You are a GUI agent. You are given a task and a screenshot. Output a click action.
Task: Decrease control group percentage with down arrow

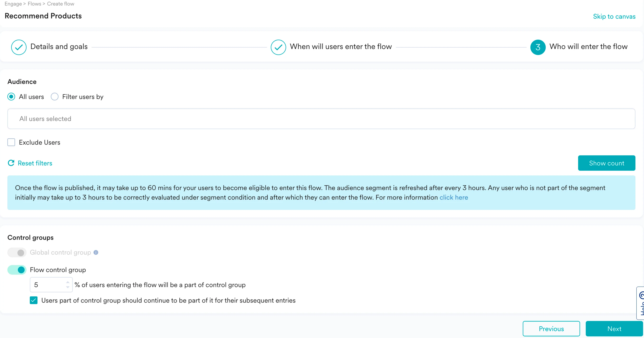68,287
